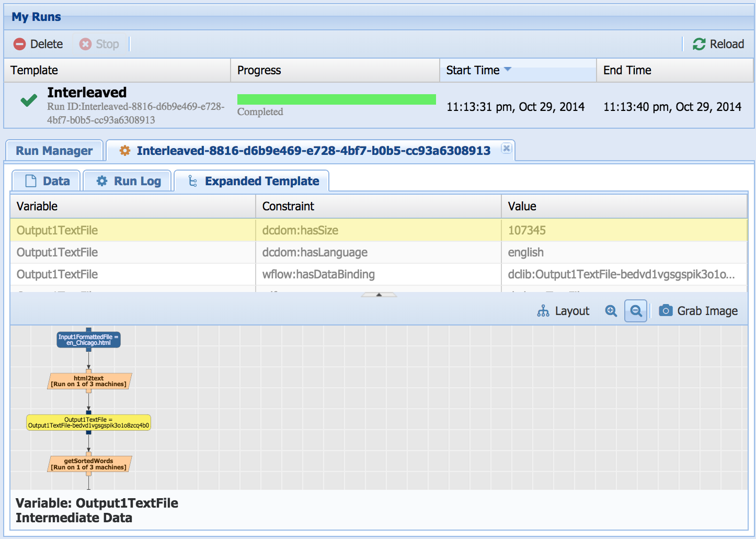This screenshot has width=756, height=539.
Task: Click the Template column header
Action: (117, 71)
